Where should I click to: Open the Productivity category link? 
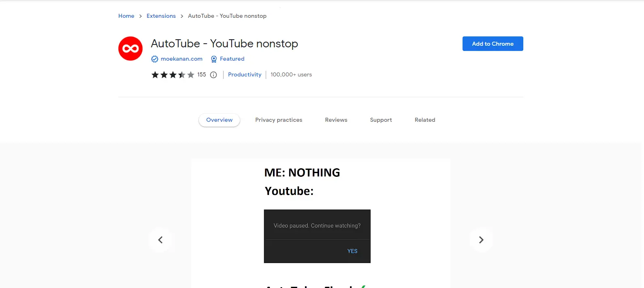[245, 74]
